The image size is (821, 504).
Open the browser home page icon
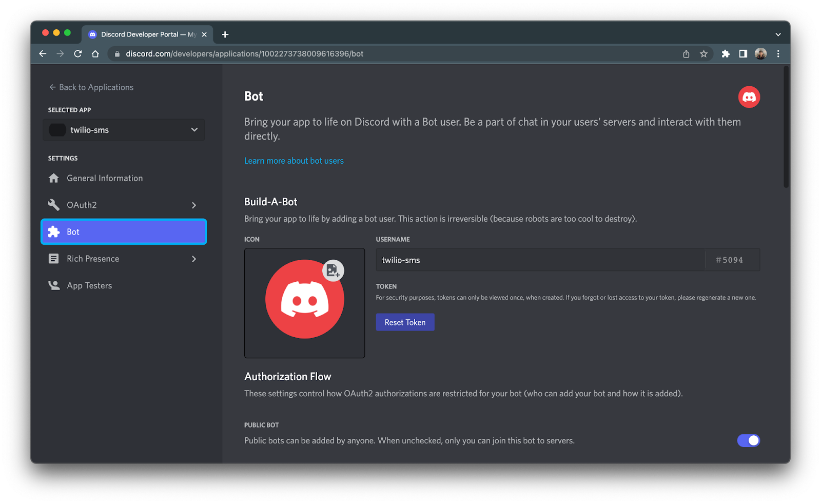(x=95, y=54)
